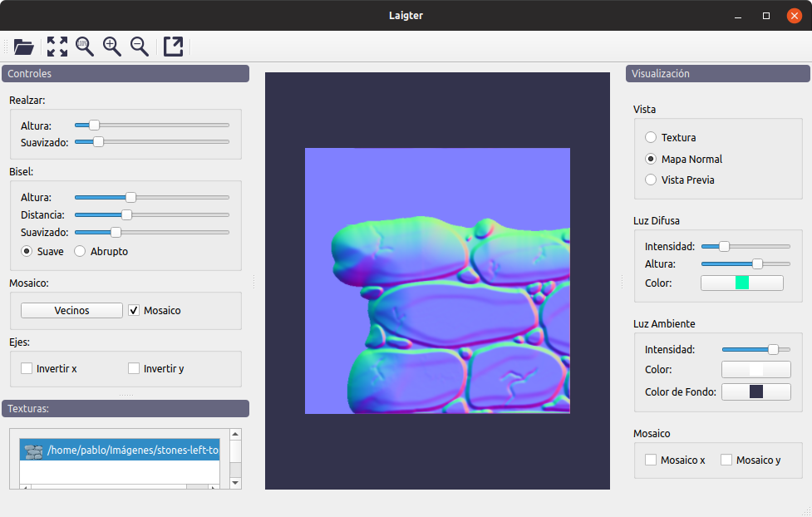Uncheck the Mosaico checkbox
The width and height of the screenshot is (812, 517).
click(x=134, y=310)
